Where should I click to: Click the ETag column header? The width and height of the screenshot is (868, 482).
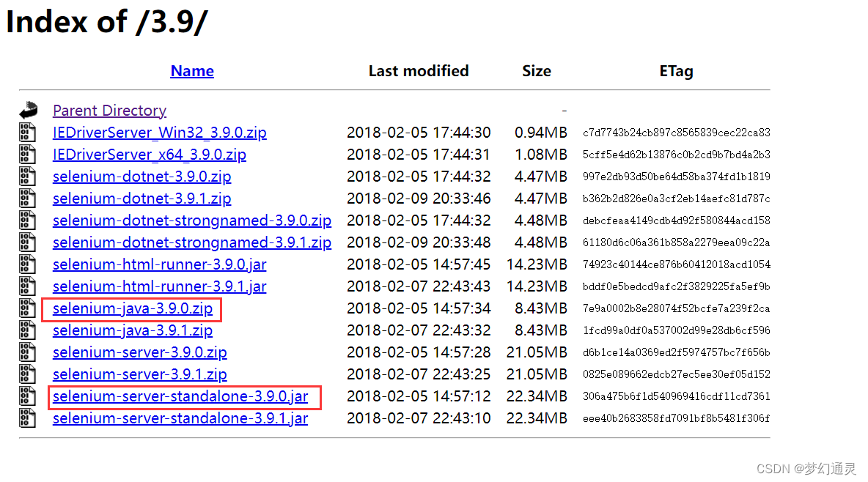pyautogui.click(x=676, y=71)
